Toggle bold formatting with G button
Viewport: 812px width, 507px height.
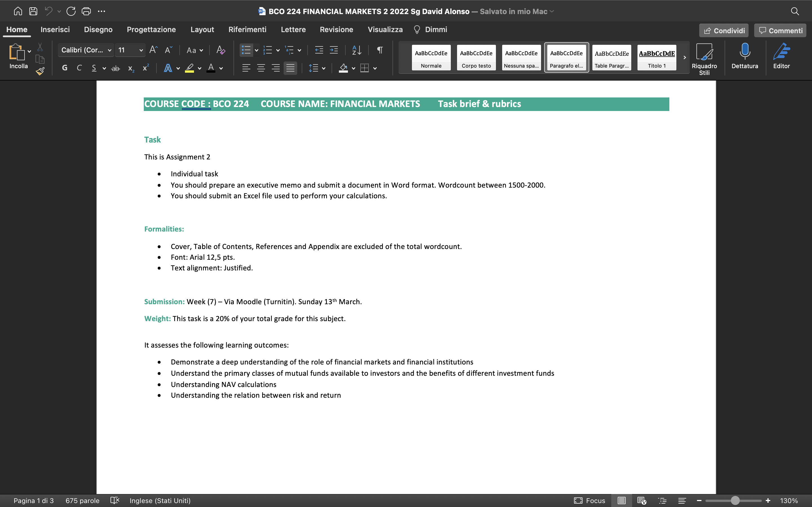65,68
